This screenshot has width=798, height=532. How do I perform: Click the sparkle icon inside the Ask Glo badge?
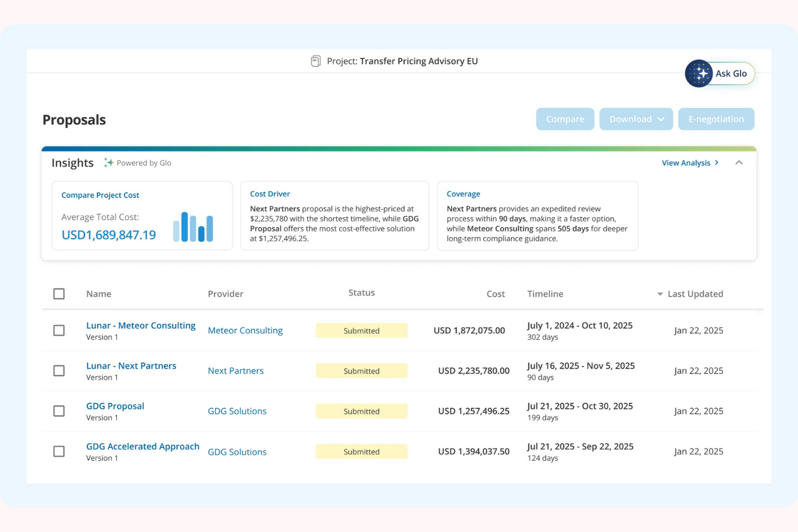699,73
